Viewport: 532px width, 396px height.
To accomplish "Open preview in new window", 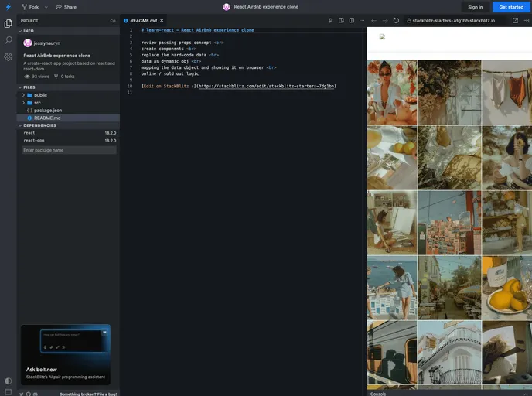I will tap(516, 21).
